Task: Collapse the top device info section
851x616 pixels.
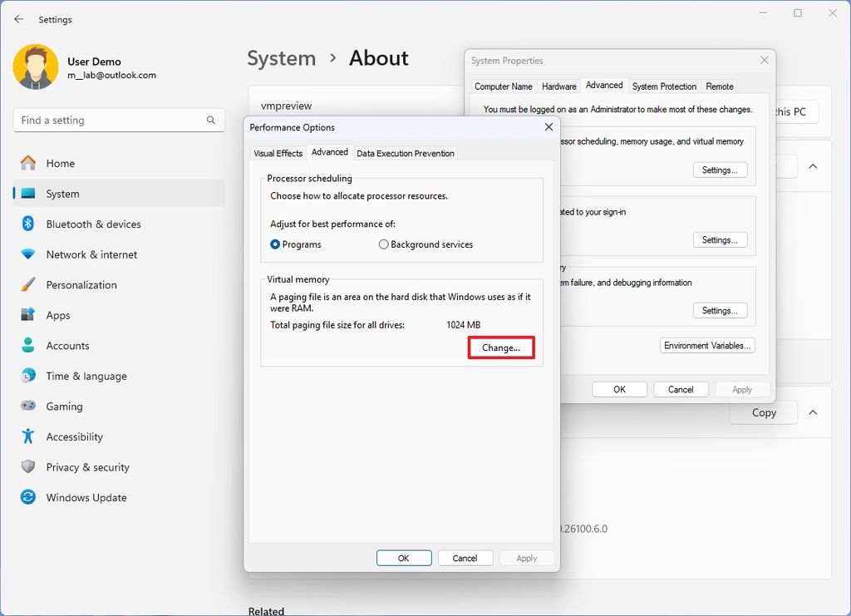Action: click(813, 165)
